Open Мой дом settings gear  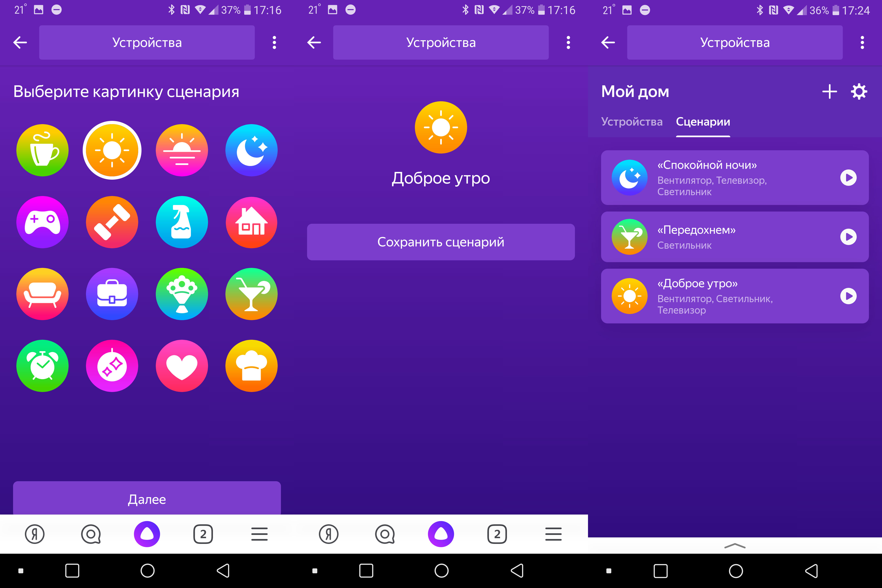[x=859, y=91]
